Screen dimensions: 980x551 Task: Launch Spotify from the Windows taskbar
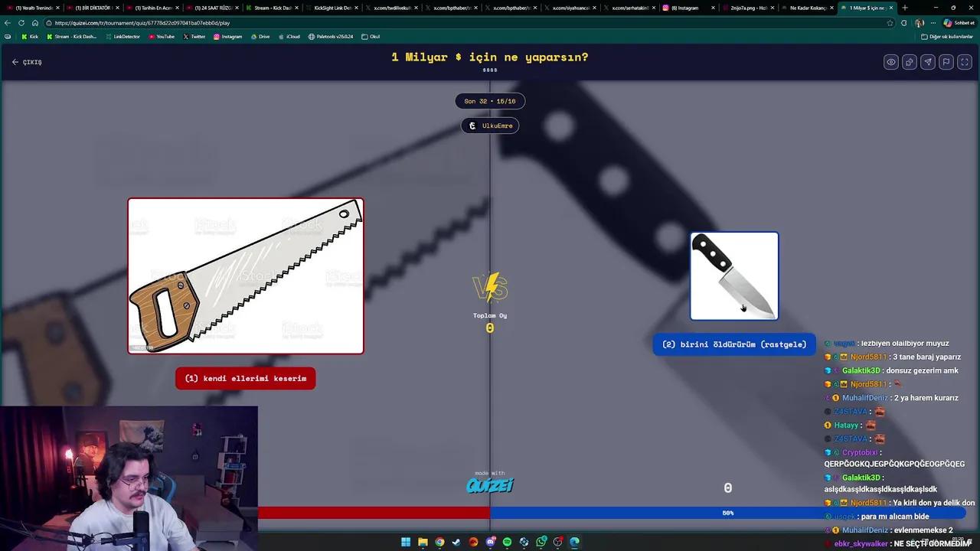[x=507, y=542]
